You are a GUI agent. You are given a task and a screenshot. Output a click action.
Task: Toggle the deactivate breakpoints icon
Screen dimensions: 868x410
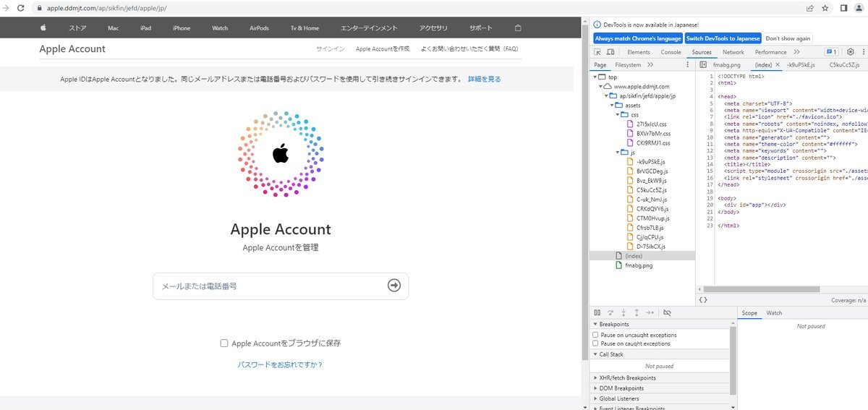667,313
